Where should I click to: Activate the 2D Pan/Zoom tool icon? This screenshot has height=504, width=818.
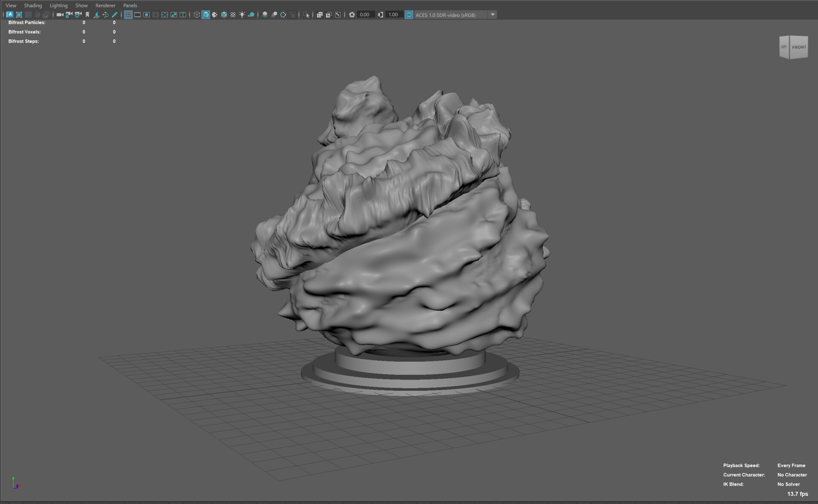click(105, 14)
